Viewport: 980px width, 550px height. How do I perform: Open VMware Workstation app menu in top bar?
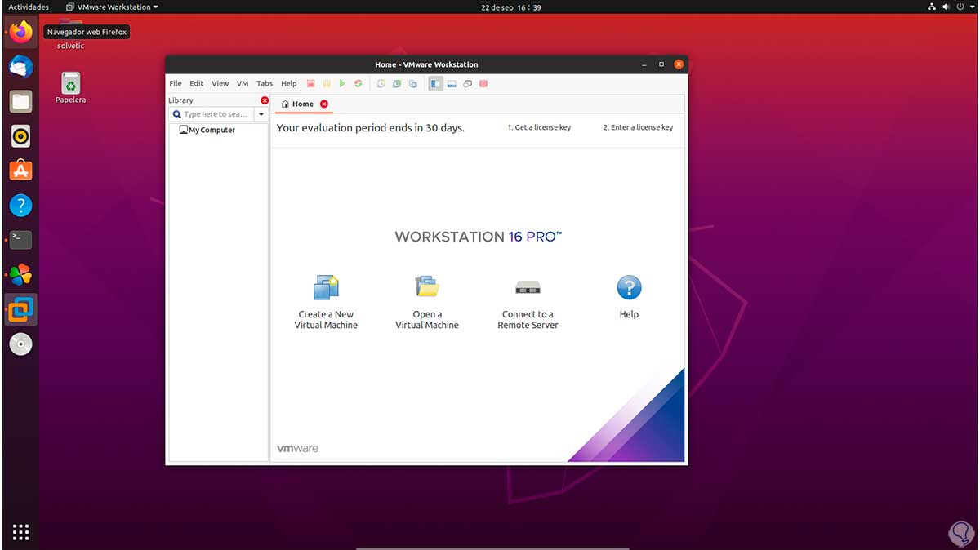click(x=112, y=7)
